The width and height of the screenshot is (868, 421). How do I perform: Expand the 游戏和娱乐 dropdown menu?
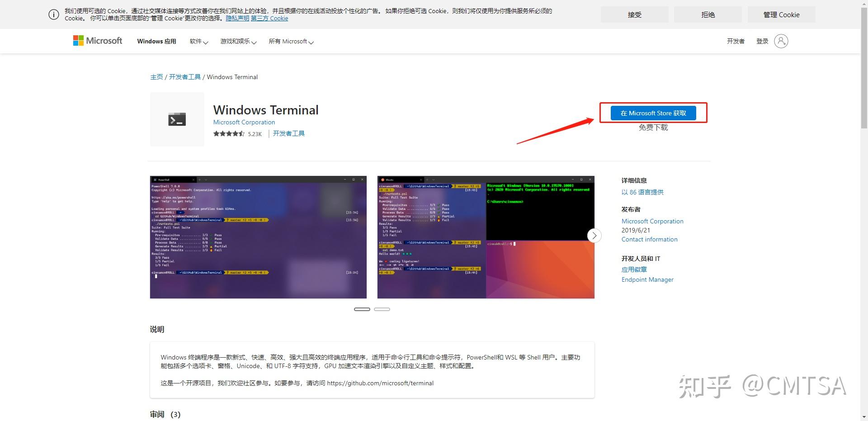tap(237, 41)
